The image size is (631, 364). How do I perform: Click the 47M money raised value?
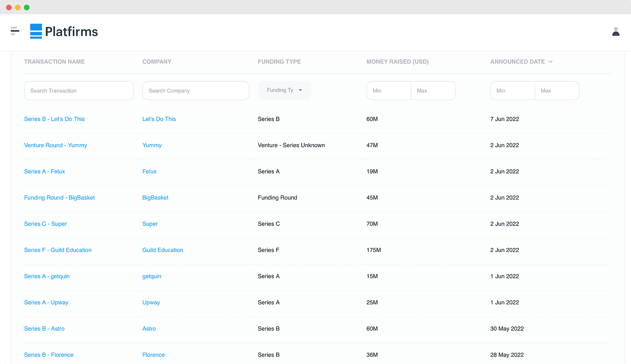(x=372, y=145)
